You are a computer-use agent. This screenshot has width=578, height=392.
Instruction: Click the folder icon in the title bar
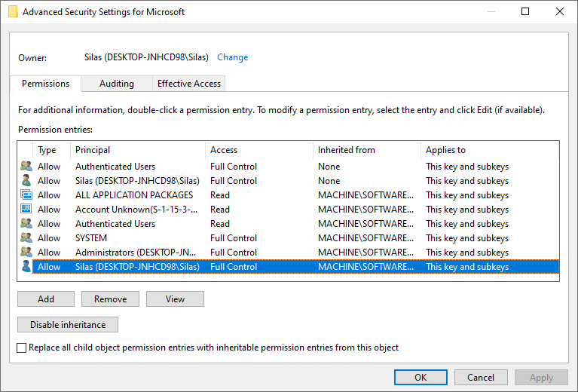[14, 11]
